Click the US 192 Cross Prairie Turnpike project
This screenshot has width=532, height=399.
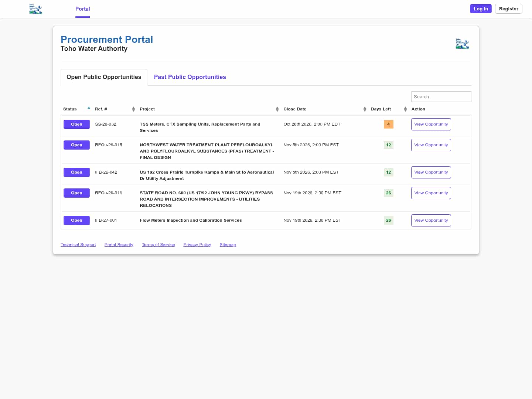tap(207, 175)
